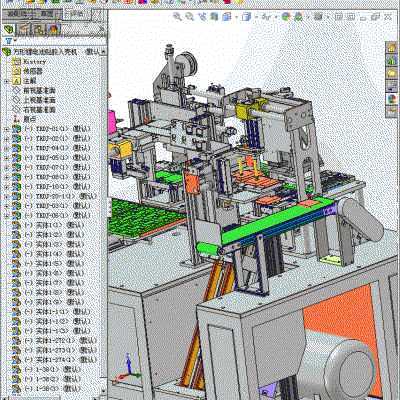Click the Zoom to Fit magnifier icon

coord(177,16)
